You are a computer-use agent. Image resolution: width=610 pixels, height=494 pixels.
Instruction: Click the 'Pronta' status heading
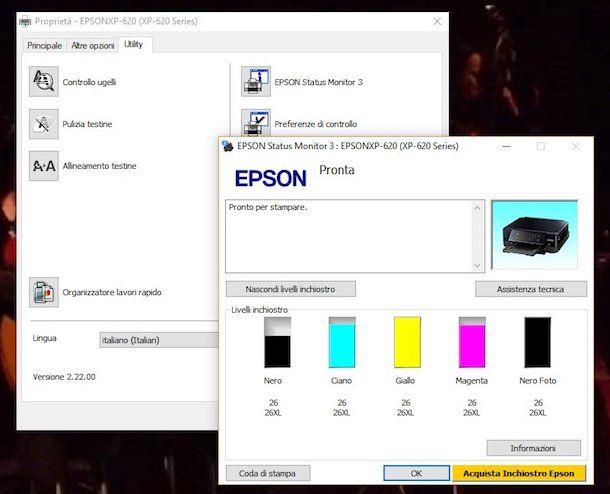(337, 170)
